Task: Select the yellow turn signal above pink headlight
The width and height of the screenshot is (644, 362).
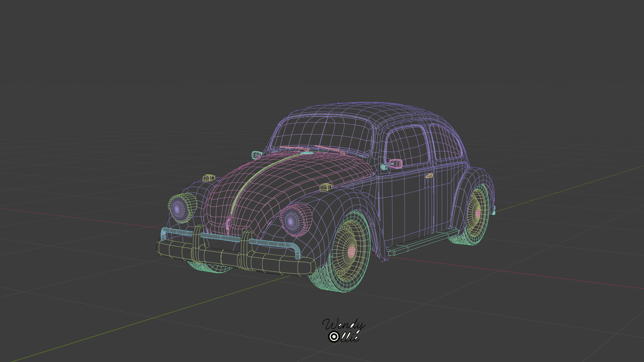Action: [325, 187]
